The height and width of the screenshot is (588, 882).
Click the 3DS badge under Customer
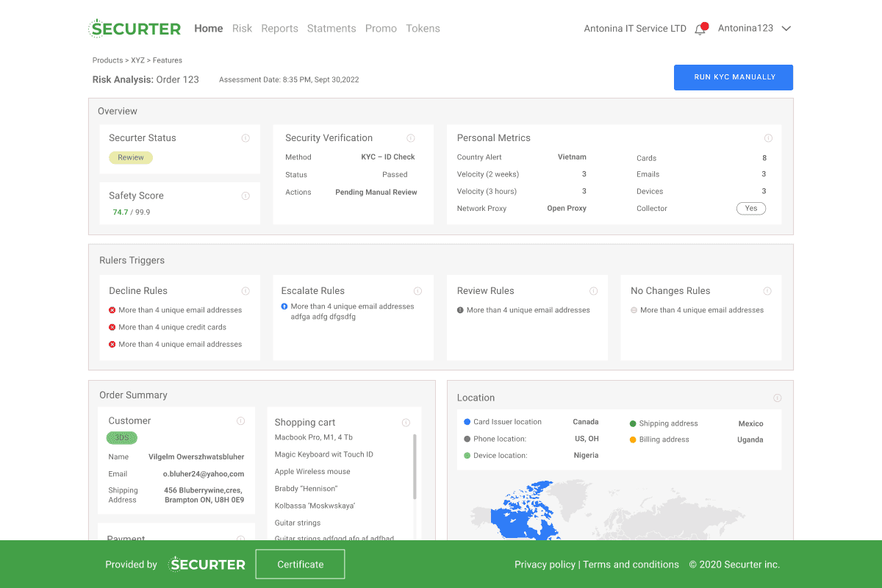point(121,438)
